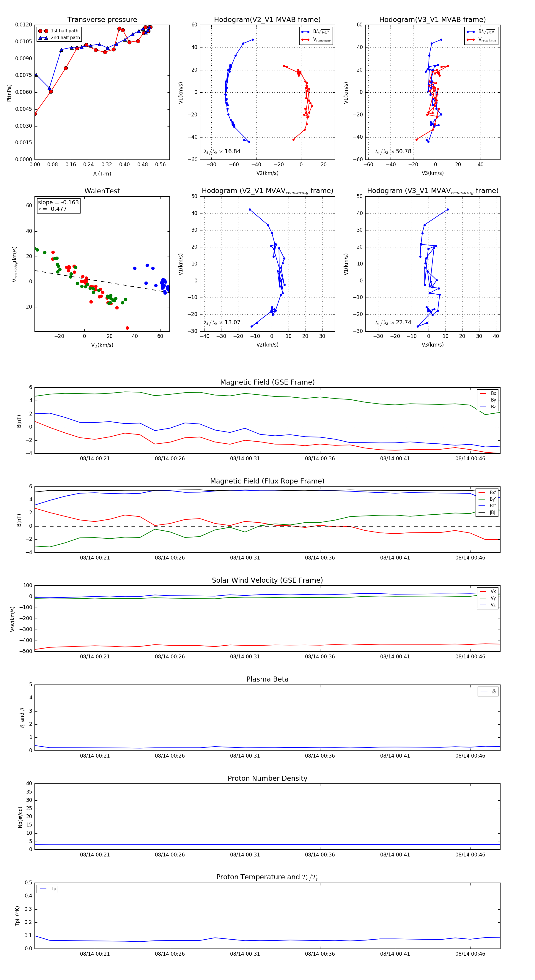The image size is (535, 980).
Task: Click the WalenTest V_remaining(km/s) y-axis label
Action: [15, 264]
